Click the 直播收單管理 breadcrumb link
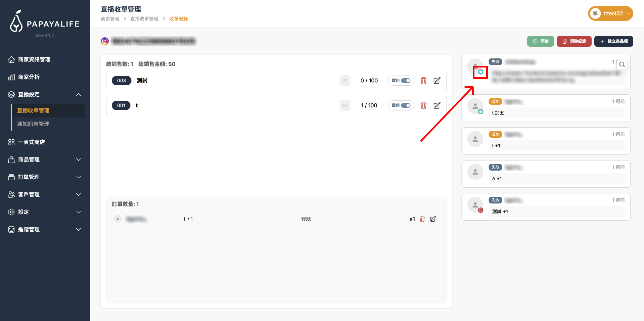Screen dimensions: 644x321 tap(144, 19)
